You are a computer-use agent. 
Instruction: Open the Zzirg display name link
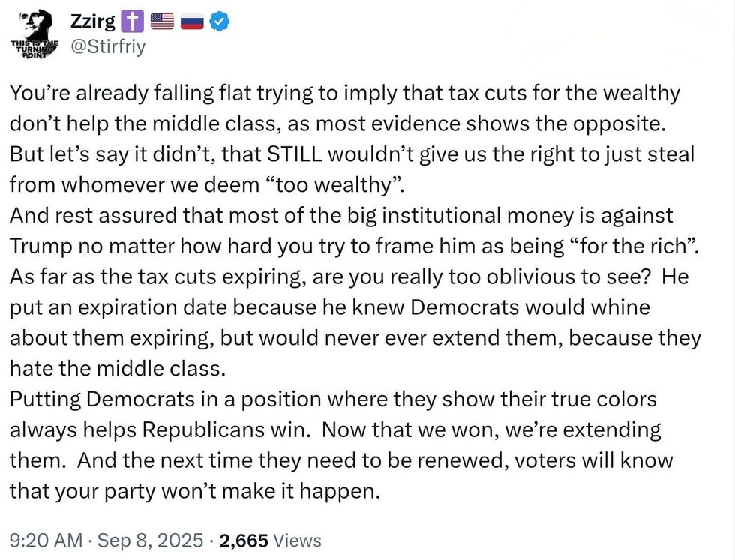[x=92, y=22]
